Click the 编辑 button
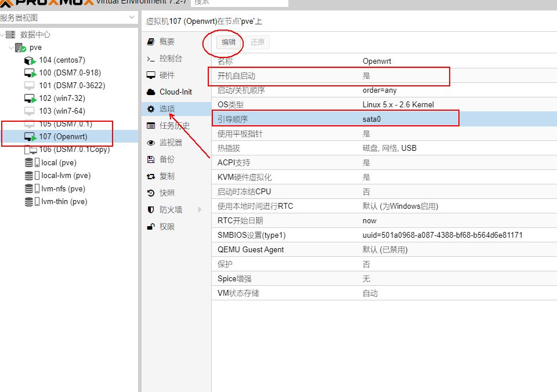Image resolution: width=557 pixels, height=392 pixels. tap(229, 42)
